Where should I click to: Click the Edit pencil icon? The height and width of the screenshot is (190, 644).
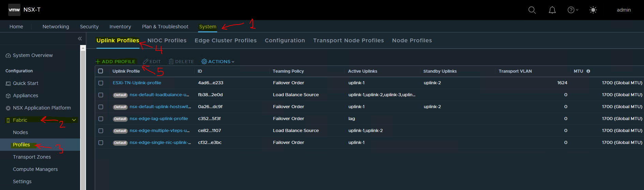[x=146, y=61]
